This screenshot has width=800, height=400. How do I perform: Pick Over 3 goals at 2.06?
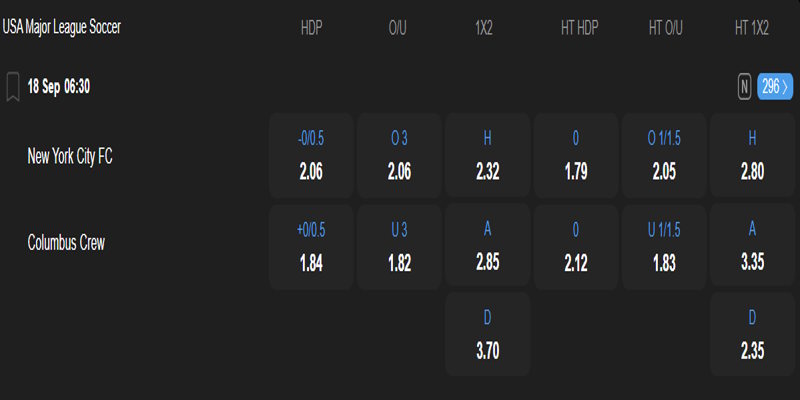point(399,156)
